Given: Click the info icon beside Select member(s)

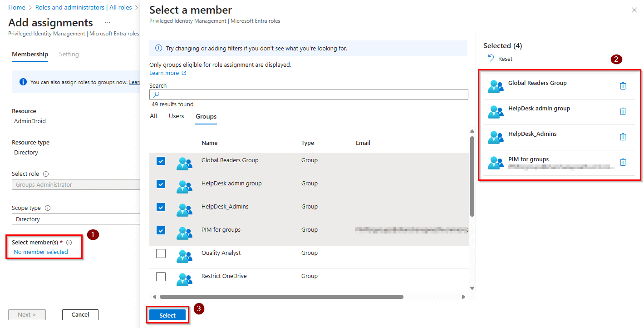Looking at the screenshot, I should 69,242.
